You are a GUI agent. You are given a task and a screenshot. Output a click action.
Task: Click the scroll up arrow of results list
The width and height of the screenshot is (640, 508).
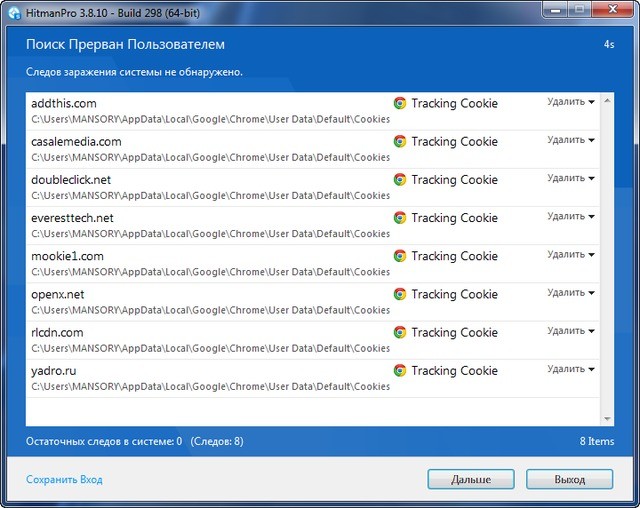(607, 100)
